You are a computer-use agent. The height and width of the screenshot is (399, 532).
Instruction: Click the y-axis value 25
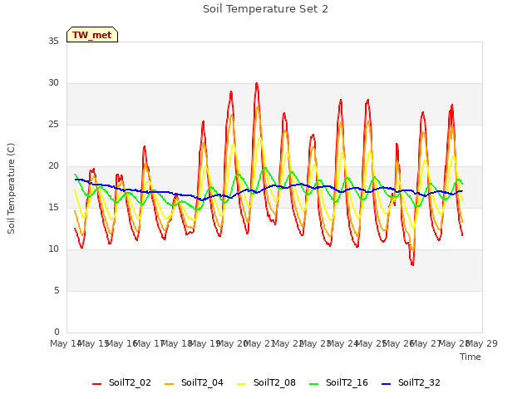pyautogui.click(x=53, y=125)
